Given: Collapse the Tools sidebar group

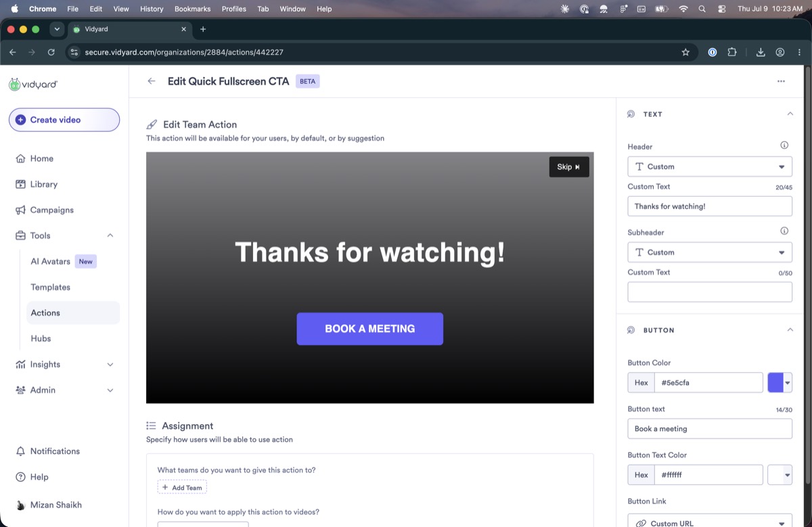Looking at the screenshot, I should tap(110, 235).
